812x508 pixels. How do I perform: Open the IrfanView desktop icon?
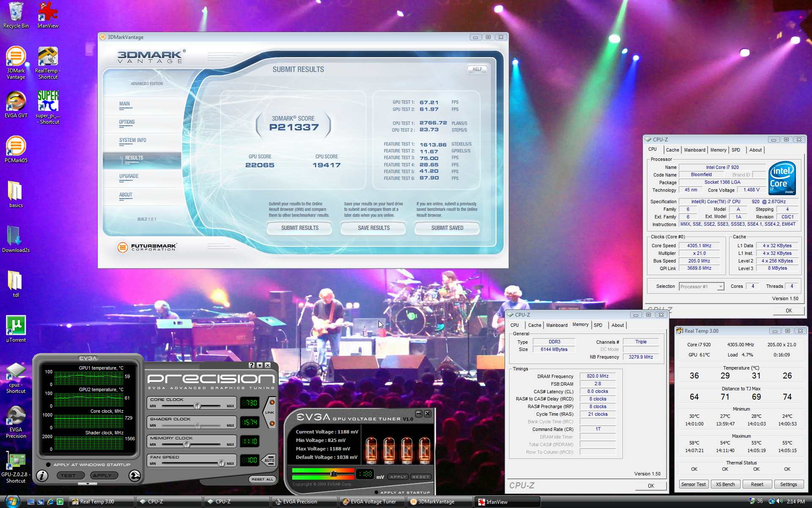tap(48, 15)
